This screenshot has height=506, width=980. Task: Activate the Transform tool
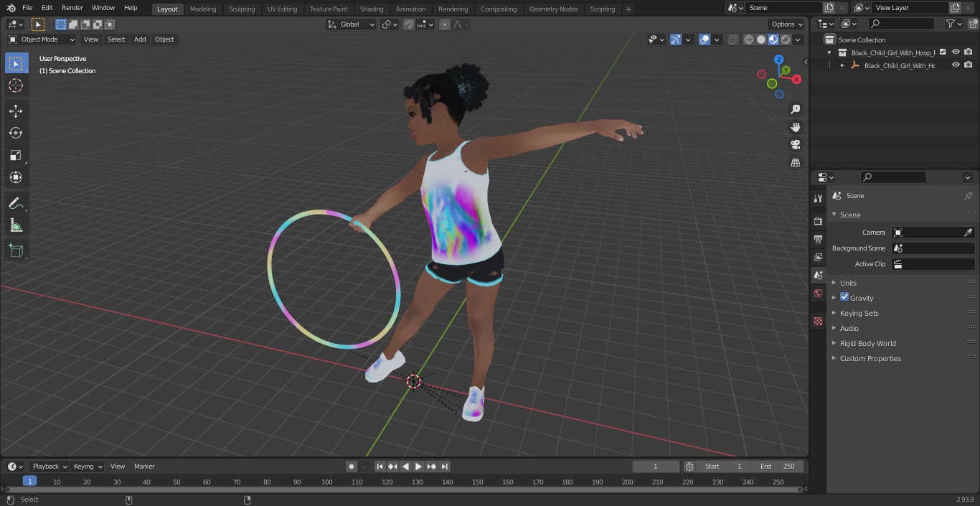tap(16, 177)
